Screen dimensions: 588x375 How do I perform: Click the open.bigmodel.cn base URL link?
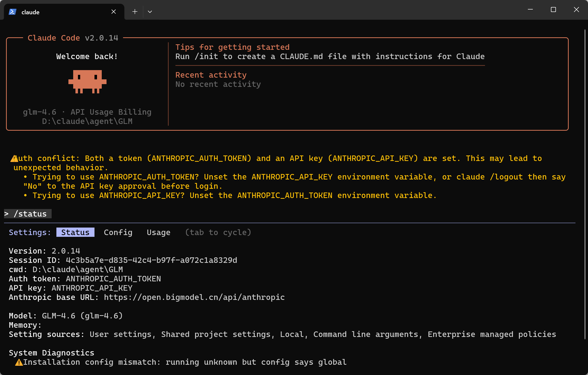[x=194, y=297]
